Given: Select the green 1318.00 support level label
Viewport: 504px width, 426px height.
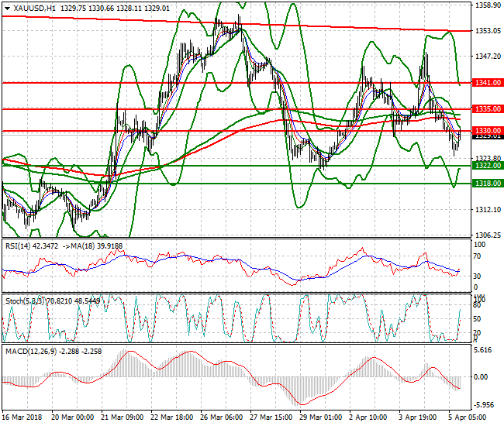Looking at the screenshot, I should (x=485, y=184).
